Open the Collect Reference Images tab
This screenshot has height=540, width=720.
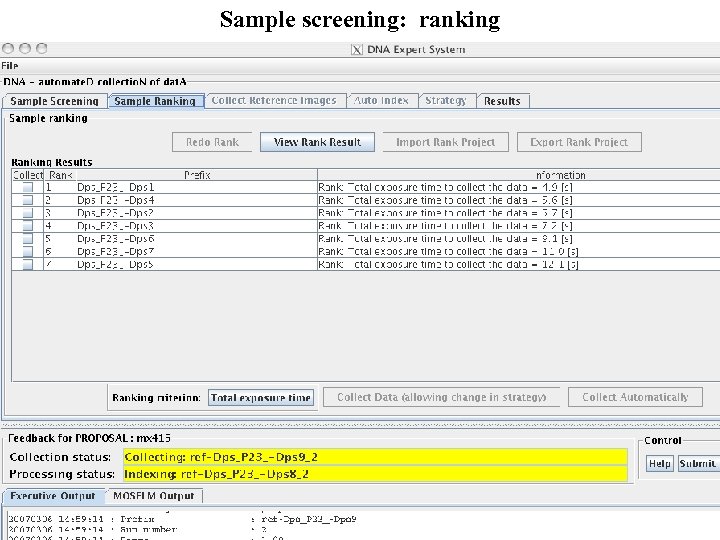[274, 101]
